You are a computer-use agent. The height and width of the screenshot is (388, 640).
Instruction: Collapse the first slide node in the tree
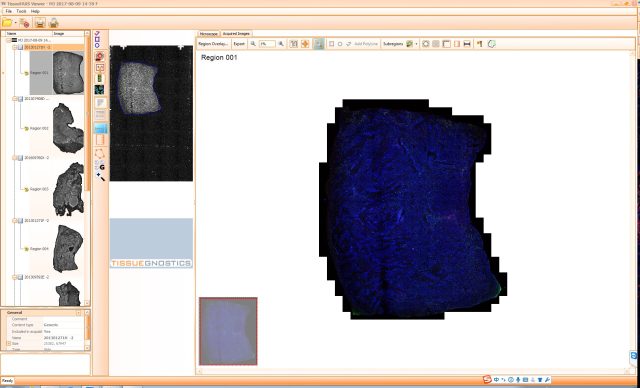click(15, 47)
